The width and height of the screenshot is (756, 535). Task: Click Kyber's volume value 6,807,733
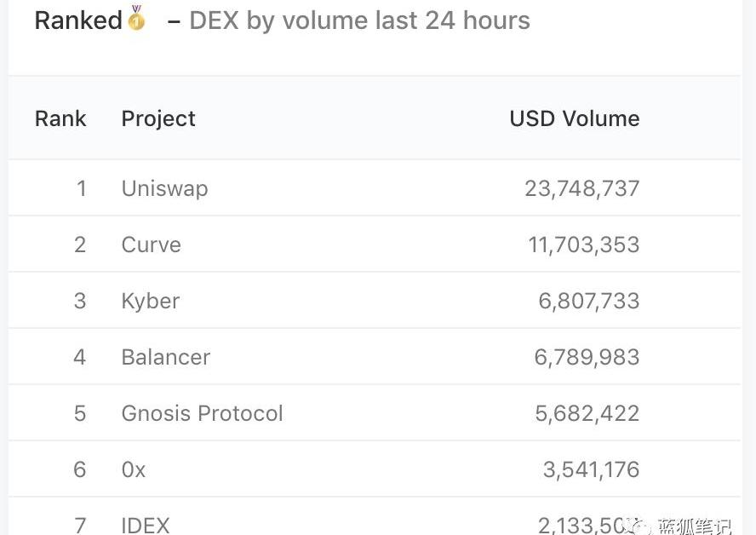(x=588, y=301)
